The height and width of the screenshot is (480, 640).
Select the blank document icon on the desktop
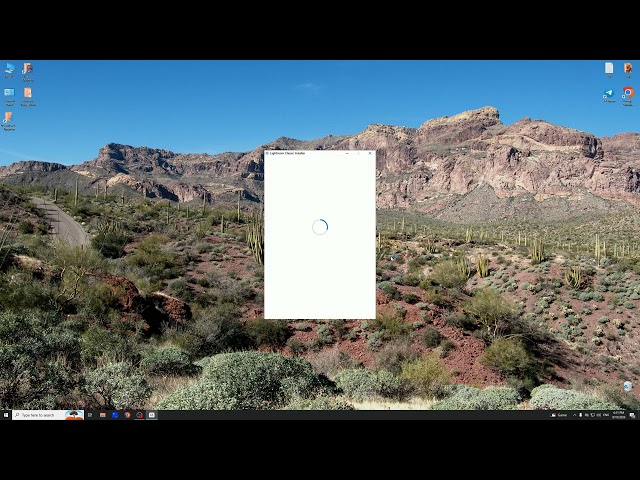pyautogui.click(x=609, y=70)
